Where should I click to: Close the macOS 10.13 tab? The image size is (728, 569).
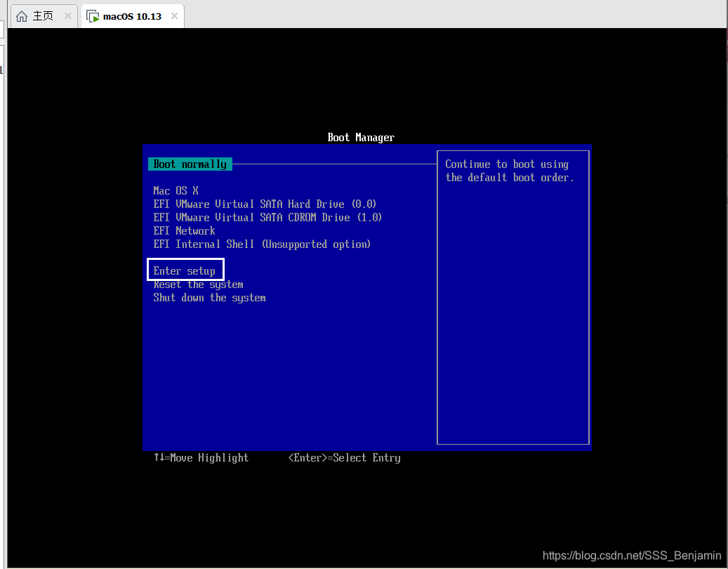click(x=175, y=15)
